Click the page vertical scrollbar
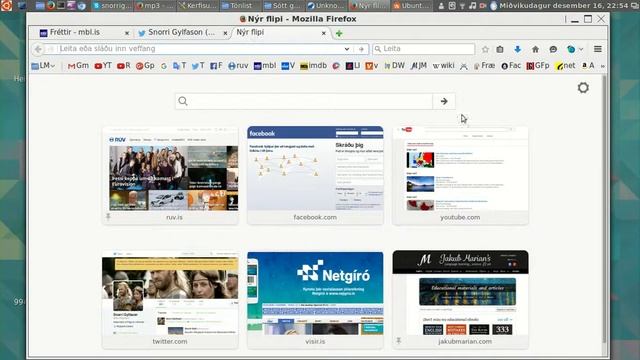 (604, 208)
